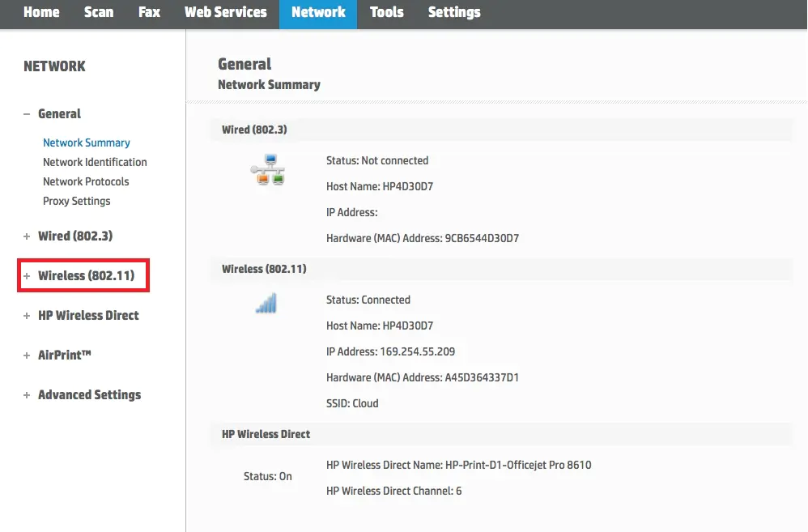Go to Network Protocols page

coord(86,181)
